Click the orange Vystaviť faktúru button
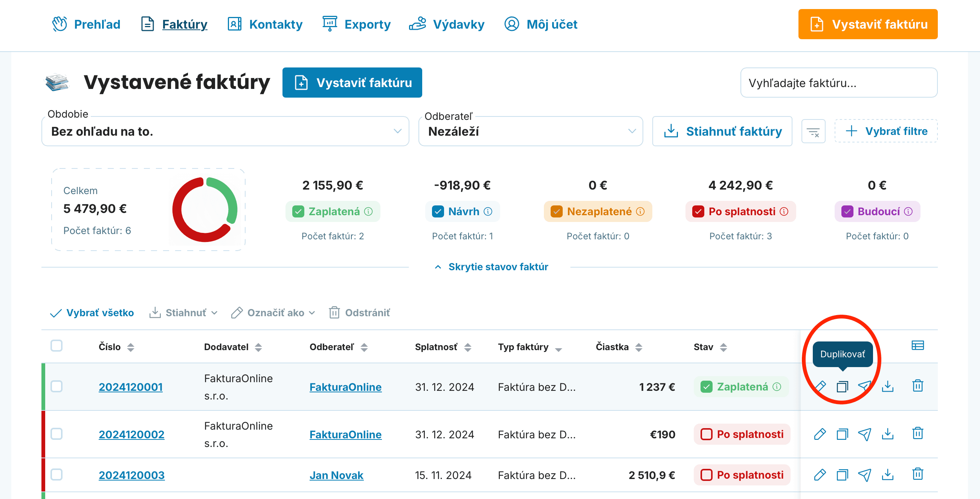This screenshot has width=980, height=499. point(868,24)
